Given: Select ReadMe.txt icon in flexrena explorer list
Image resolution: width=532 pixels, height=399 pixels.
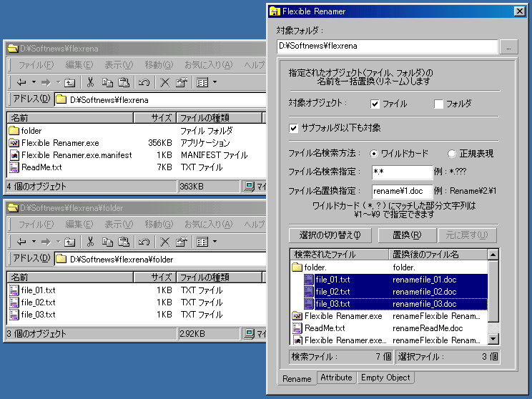Looking at the screenshot, I should [14, 167].
